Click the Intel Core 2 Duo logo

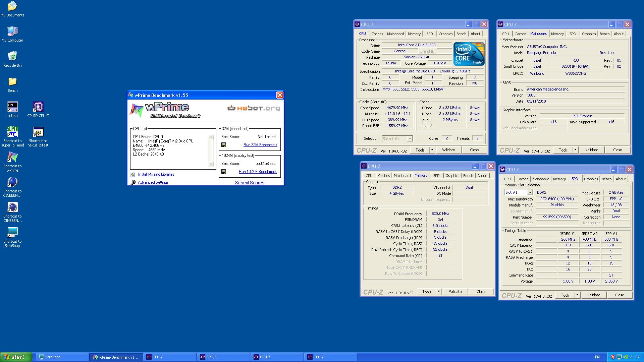[469, 54]
